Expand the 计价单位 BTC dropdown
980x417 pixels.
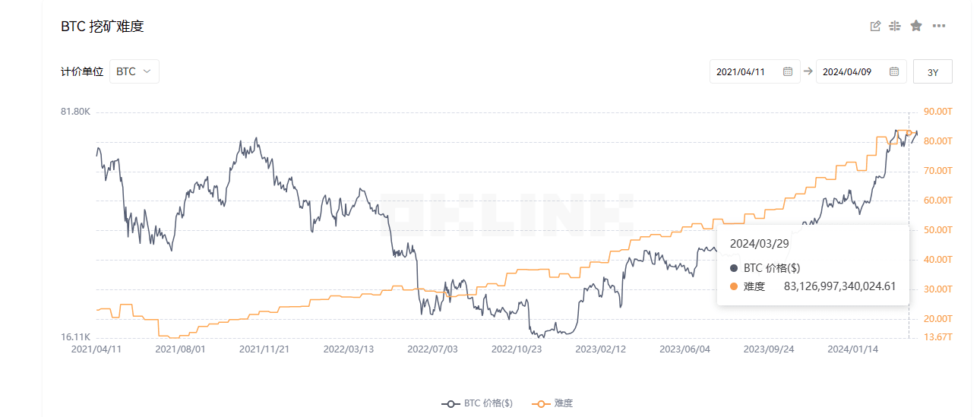point(134,71)
